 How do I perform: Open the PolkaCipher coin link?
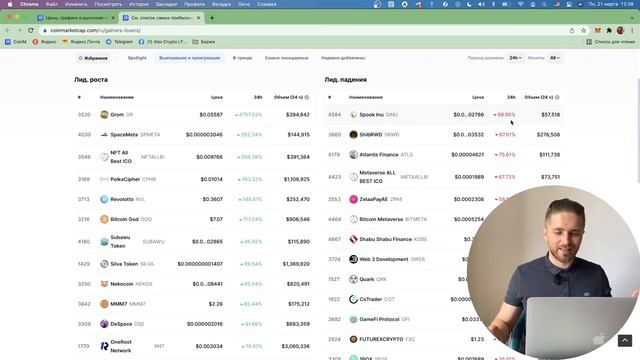pyautogui.click(x=125, y=179)
